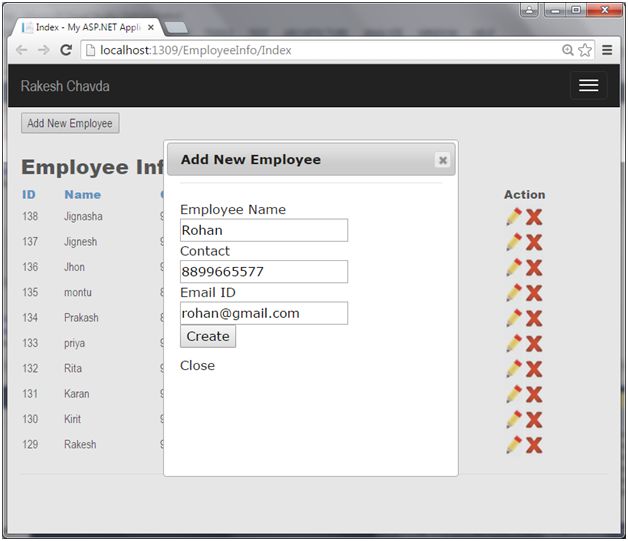Focus the Employee Name field containing Rohan
628x541 pixels.
(264, 230)
